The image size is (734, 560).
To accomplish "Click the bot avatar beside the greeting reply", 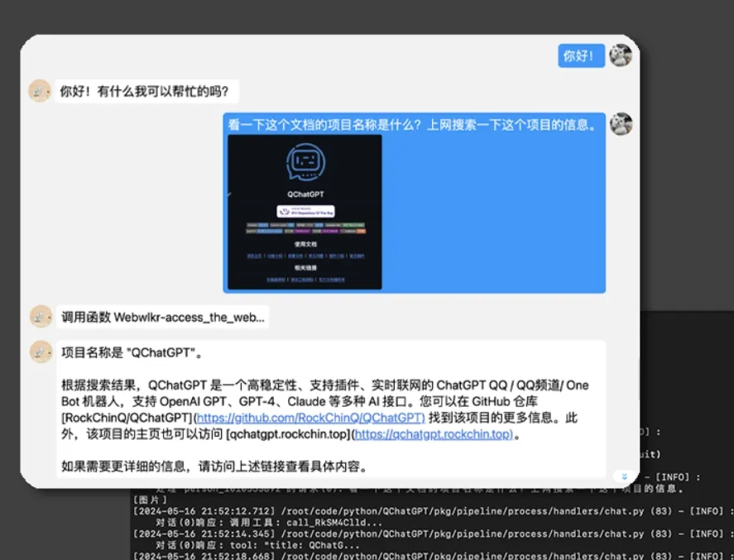I will [x=40, y=91].
